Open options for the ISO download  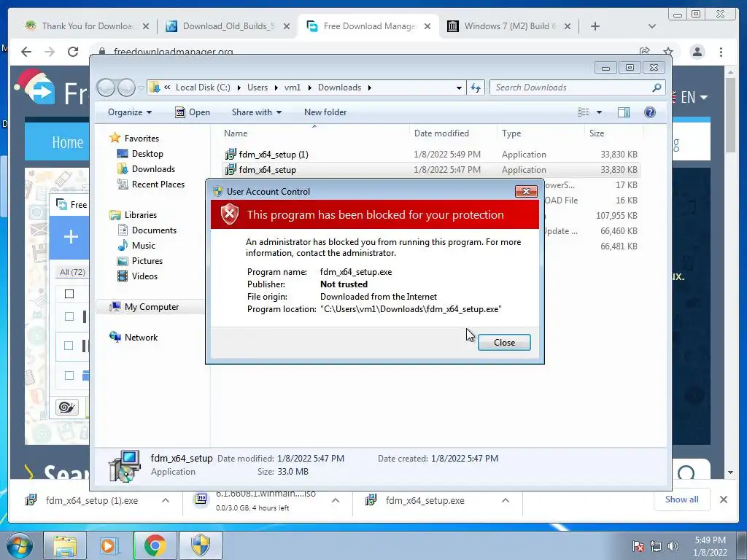tap(336, 500)
